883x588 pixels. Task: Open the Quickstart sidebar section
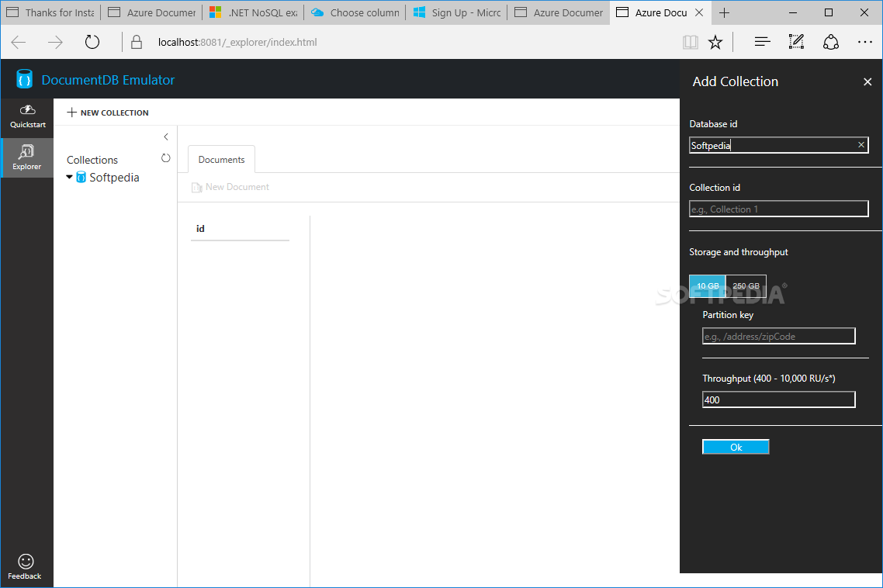coord(27,116)
